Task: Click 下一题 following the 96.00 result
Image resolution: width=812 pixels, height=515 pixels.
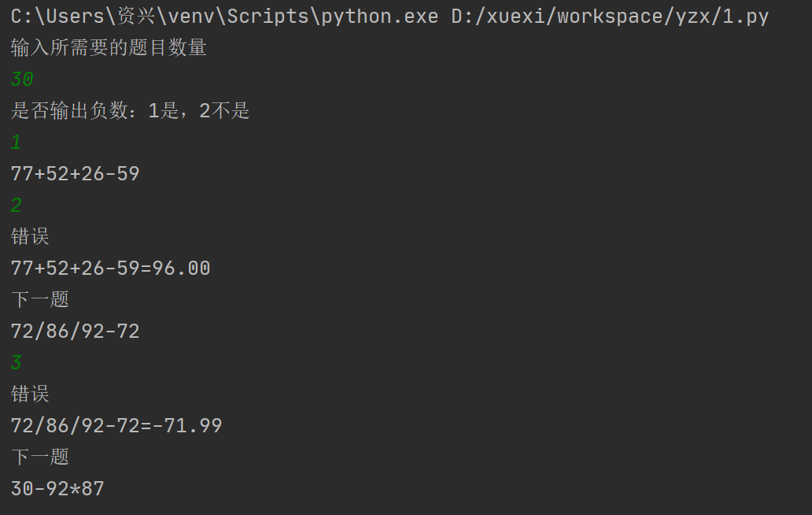Action: tap(40, 300)
